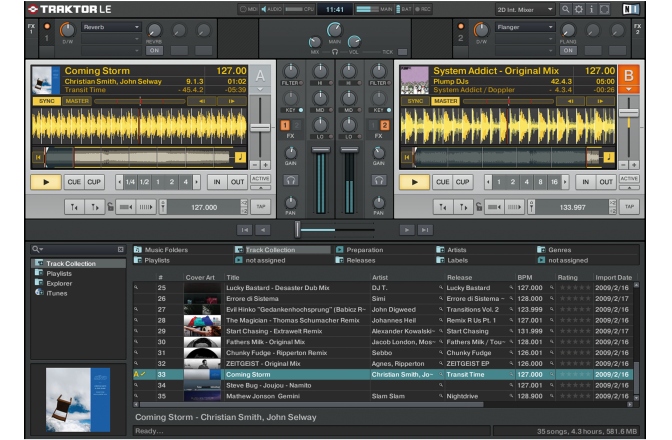
Task: Open the Flanger effect dropdown
Action: [525, 27]
